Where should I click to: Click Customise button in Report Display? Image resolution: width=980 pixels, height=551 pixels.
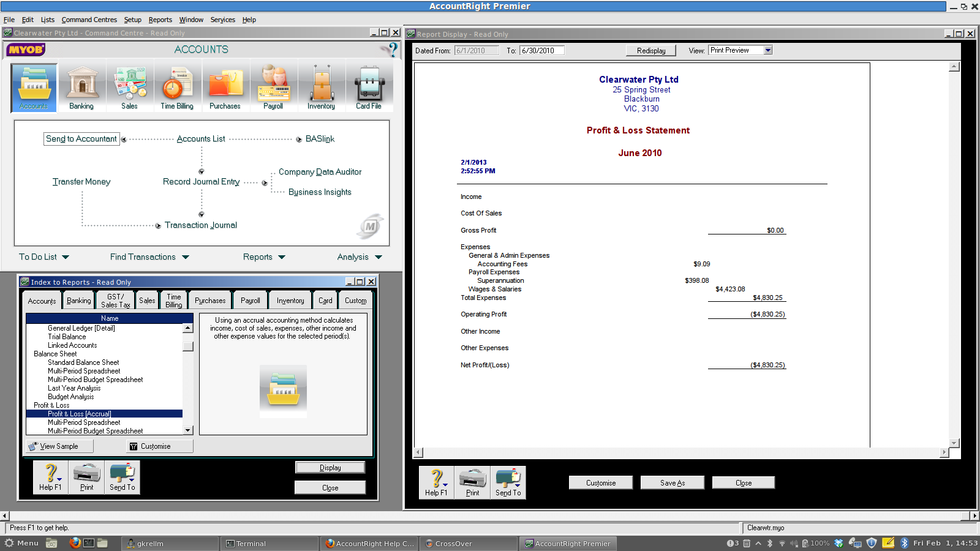point(601,483)
